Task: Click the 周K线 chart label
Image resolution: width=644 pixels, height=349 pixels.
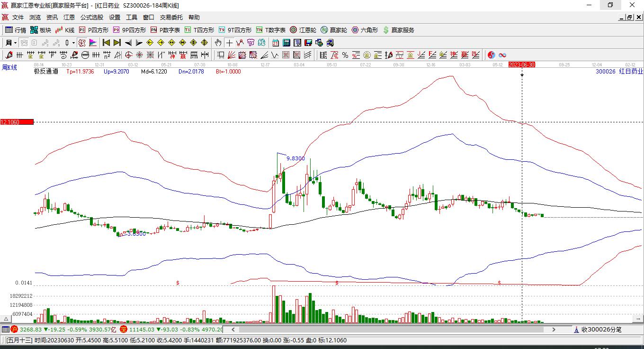Action: tap(9, 68)
